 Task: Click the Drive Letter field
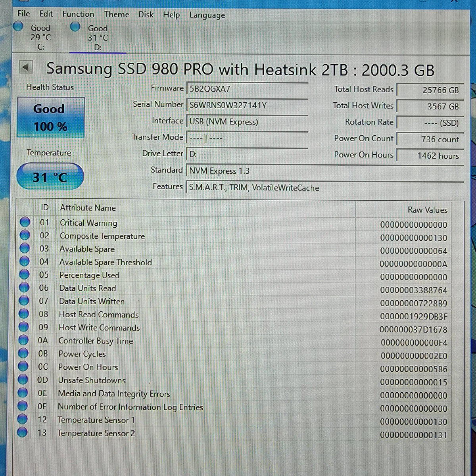[247, 154]
